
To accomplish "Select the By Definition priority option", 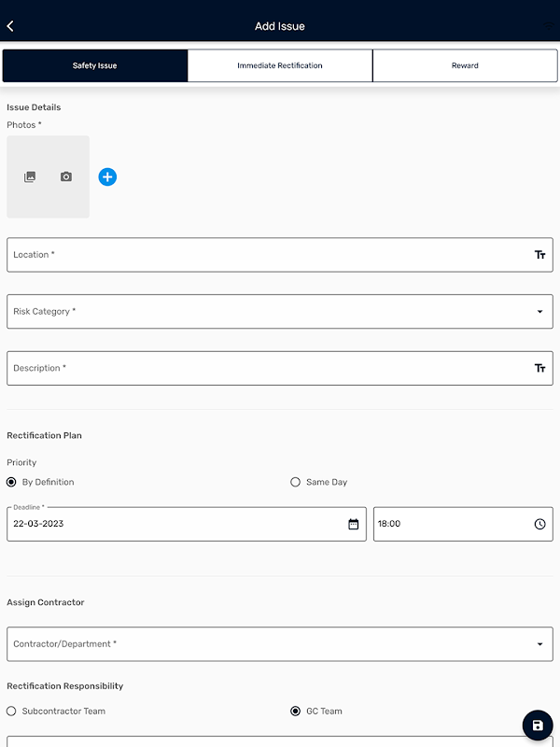I will pyautogui.click(x=11, y=483).
